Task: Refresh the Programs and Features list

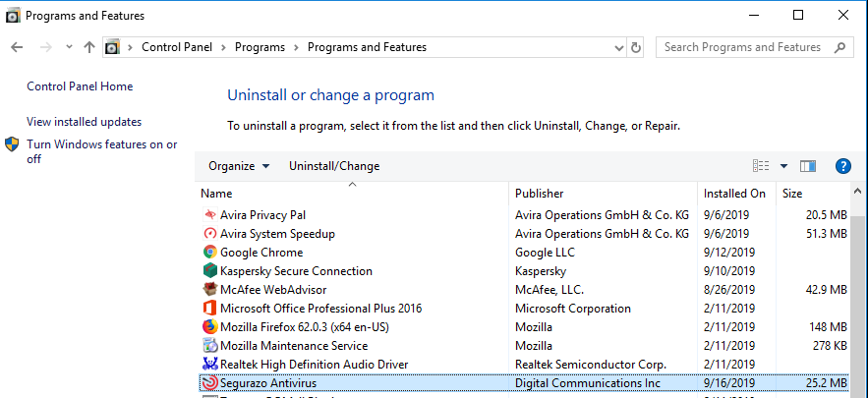Action: coord(636,47)
